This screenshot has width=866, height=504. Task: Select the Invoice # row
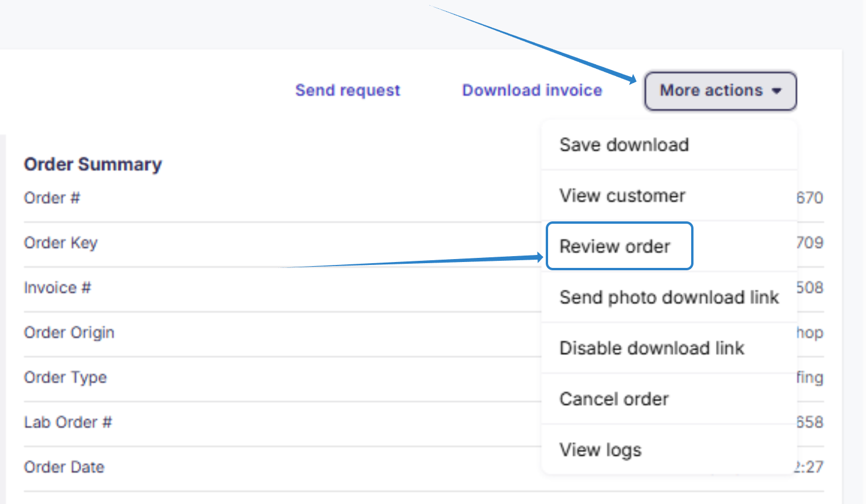tap(57, 287)
